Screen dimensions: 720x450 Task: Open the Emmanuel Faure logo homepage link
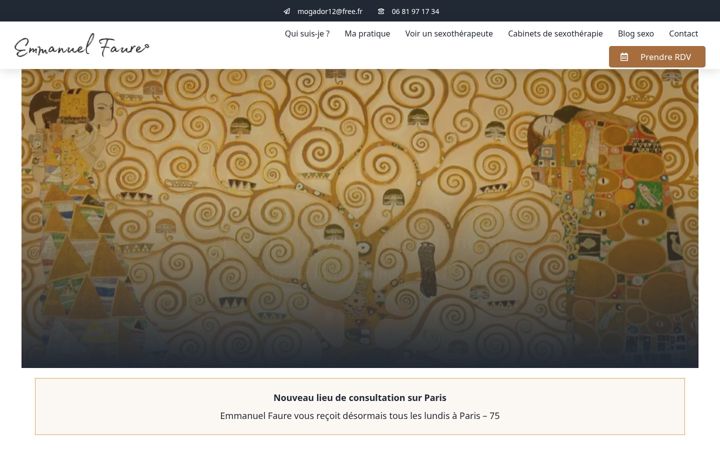[82, 45]
